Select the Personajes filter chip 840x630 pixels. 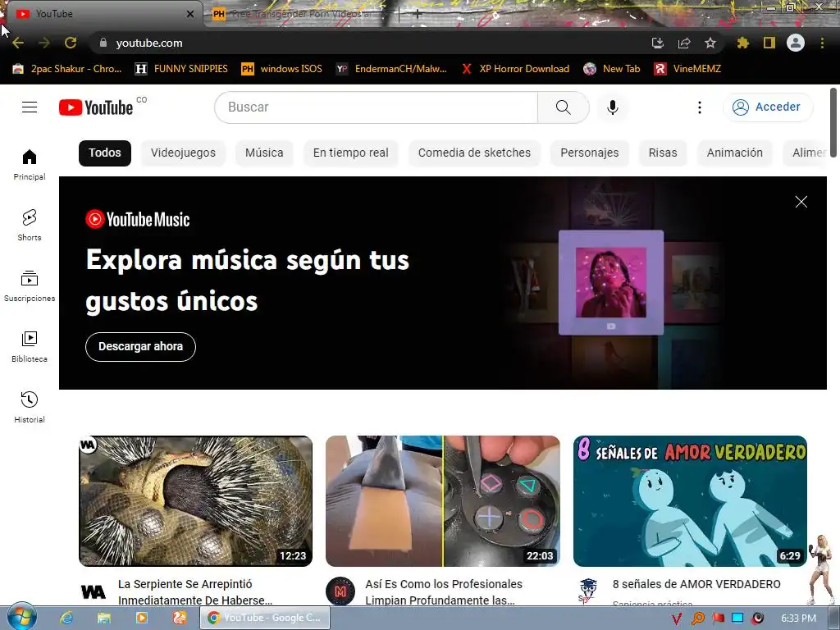pyautogui.click(x=589, y=153)
